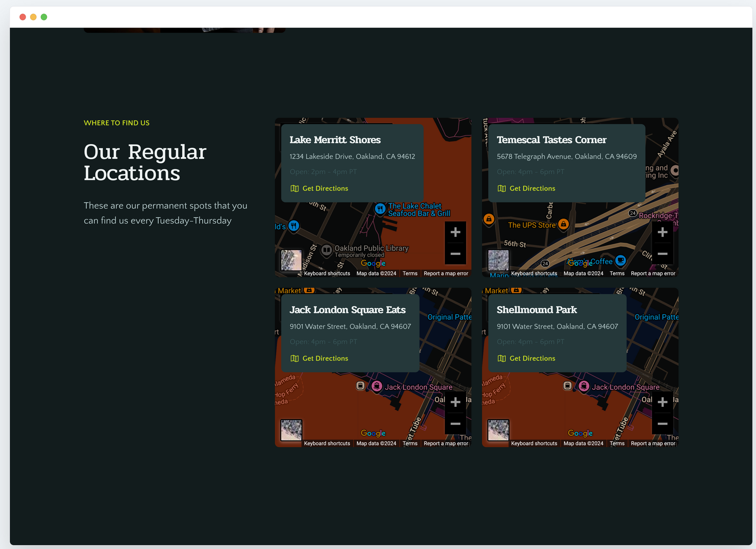Click the transit station icon on the Jack London Square Eats map
The height and width of the screenshot is (549, 756).
(x=361, y=386)
